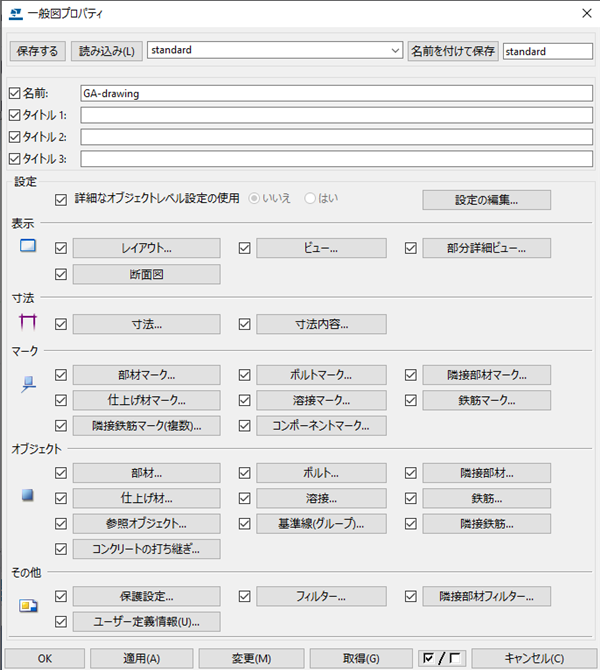Click the app icon in the title bar
Screen dimensions: 600x670
15,14
